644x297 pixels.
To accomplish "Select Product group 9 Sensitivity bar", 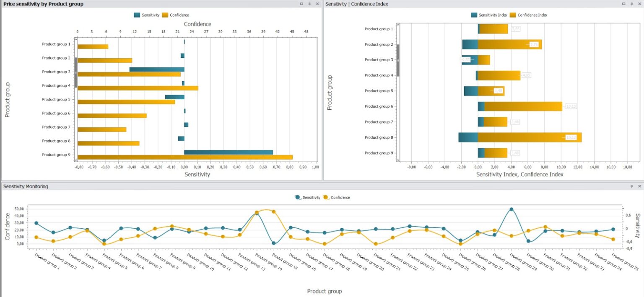I will 229,151.
